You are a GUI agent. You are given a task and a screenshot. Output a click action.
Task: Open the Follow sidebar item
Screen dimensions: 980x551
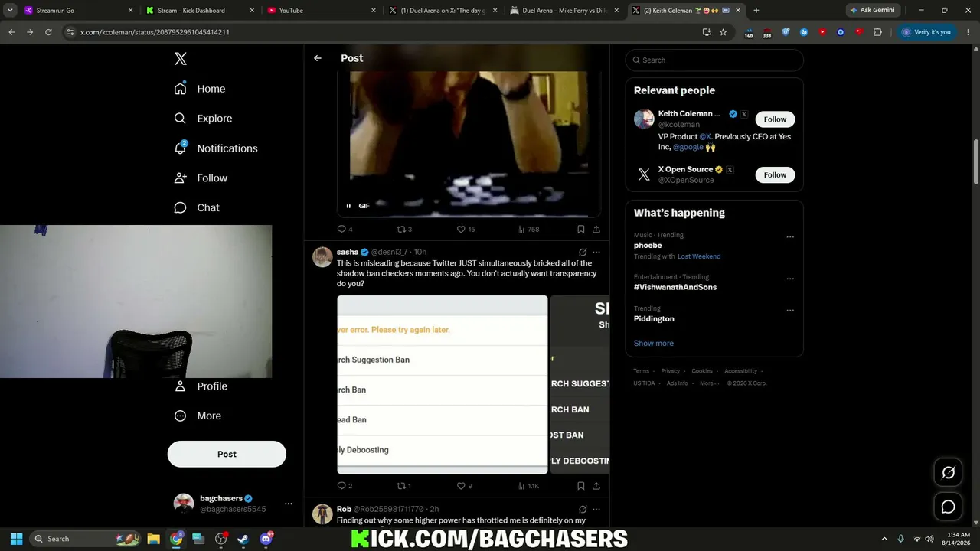click(201, 178)
